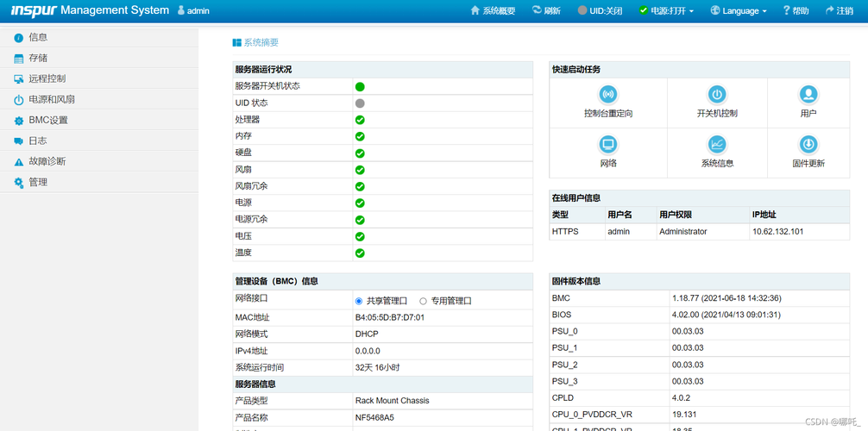The width and height of the screenshot is (868, 431).
Task: Click the 系统信息 system info chart icon
Action: (716, 144)
